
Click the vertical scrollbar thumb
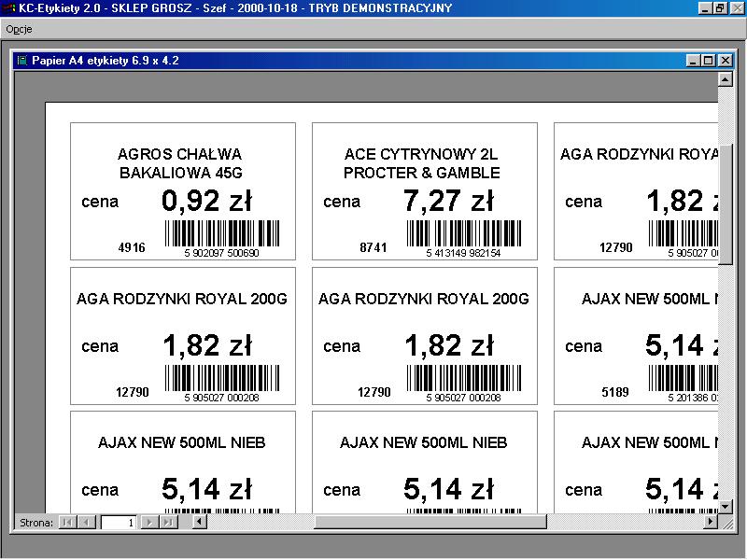(x=725, y=204)
